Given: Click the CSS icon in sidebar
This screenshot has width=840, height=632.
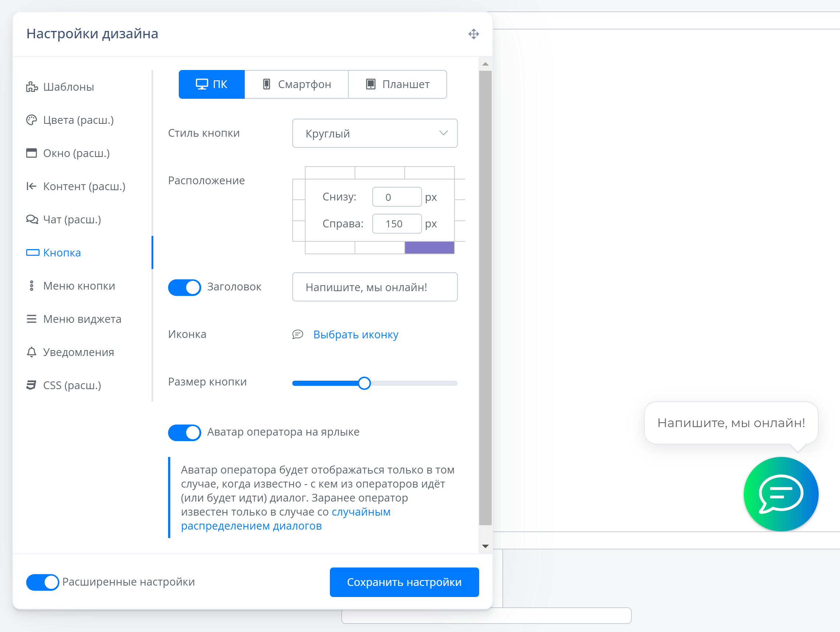Looking at the screenshot, I should pos(32,385).
